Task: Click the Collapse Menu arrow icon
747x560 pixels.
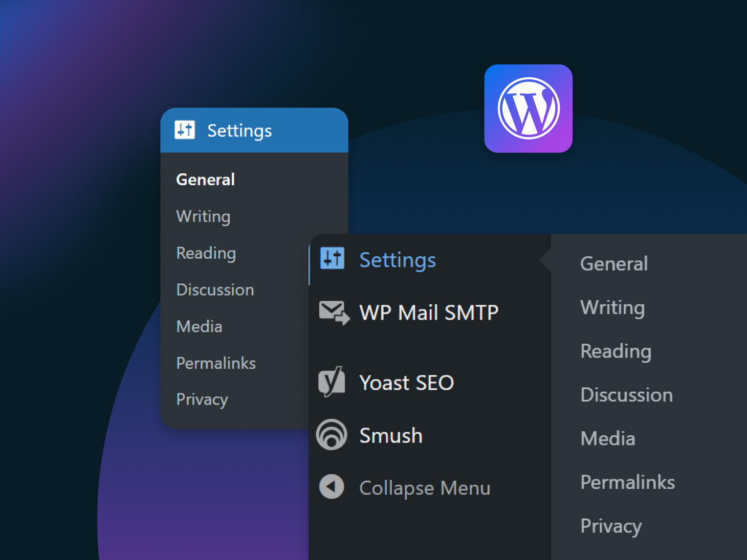Action: (332, 486)
